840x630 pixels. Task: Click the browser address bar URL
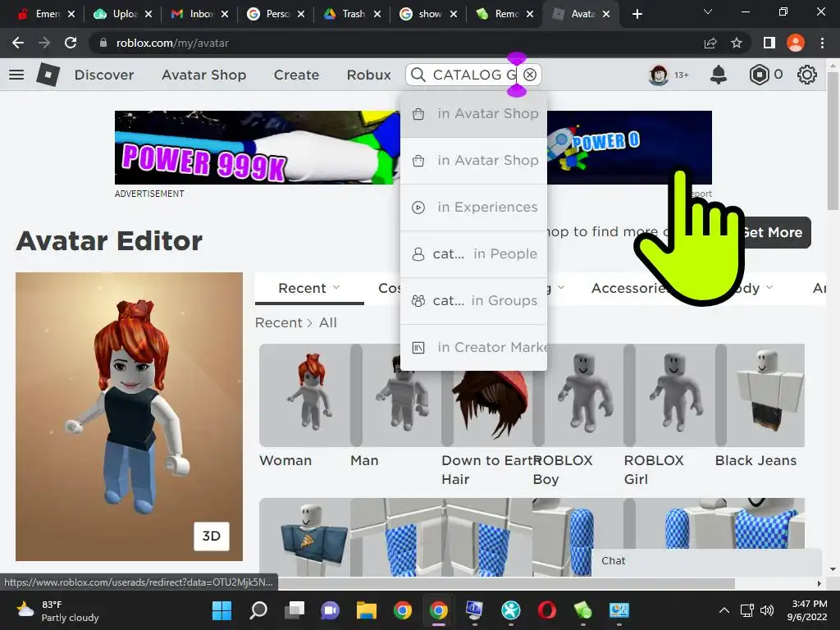point(172,43)
